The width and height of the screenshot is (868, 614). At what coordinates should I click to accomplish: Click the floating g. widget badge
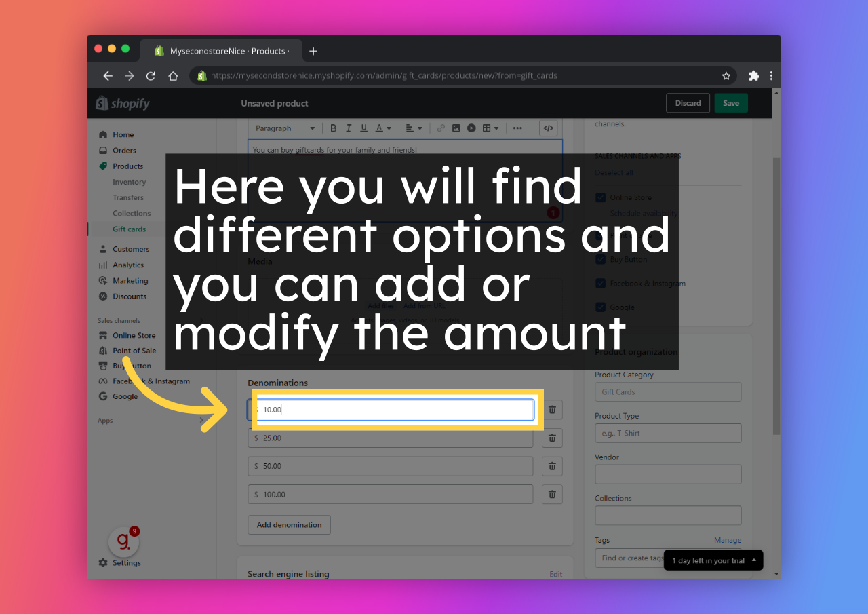tap(124, 541)
